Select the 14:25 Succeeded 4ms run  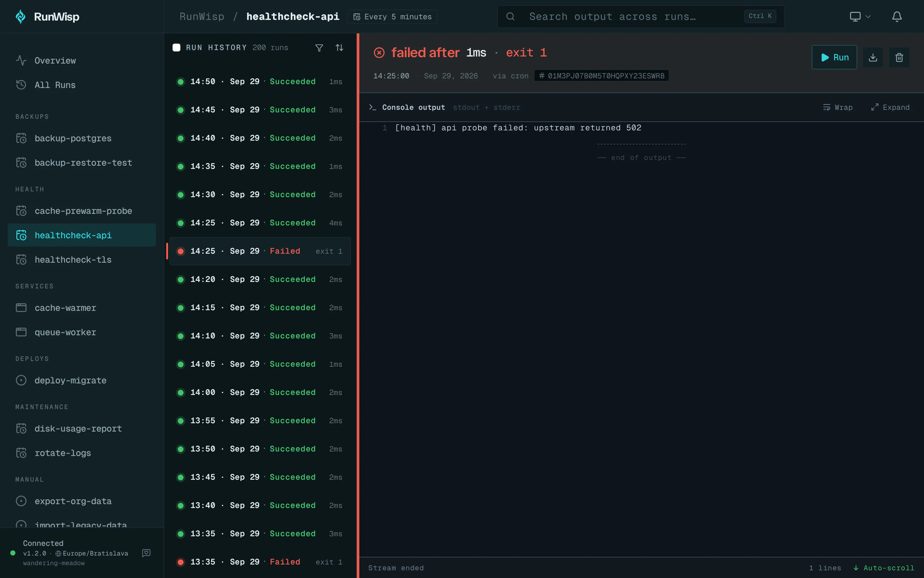[x=260, y=223]
